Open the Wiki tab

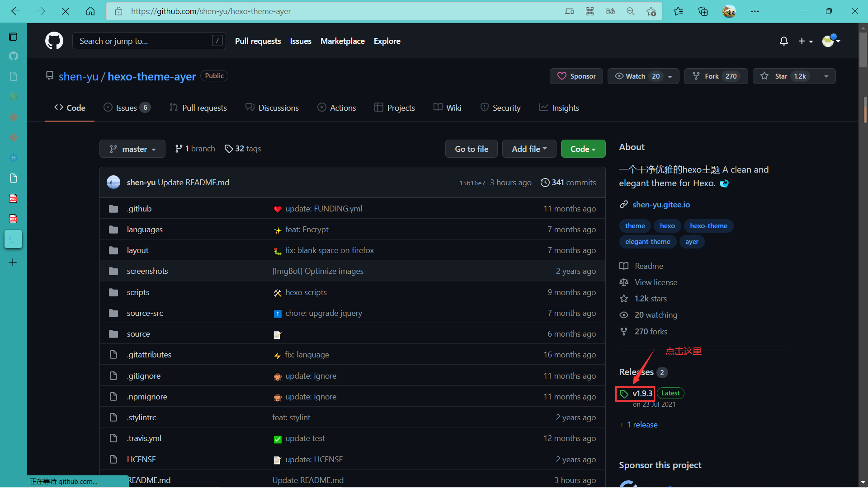(x=448, y=108)
